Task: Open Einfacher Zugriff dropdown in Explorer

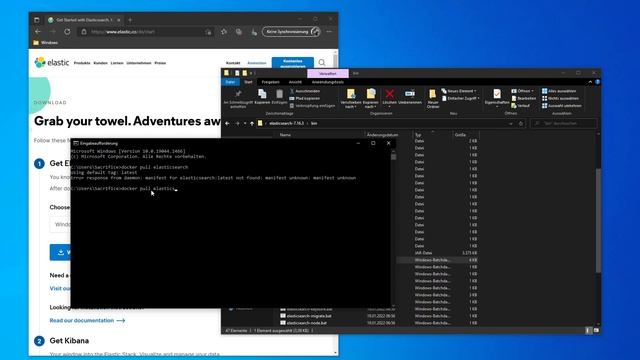Action: point(460,98)
